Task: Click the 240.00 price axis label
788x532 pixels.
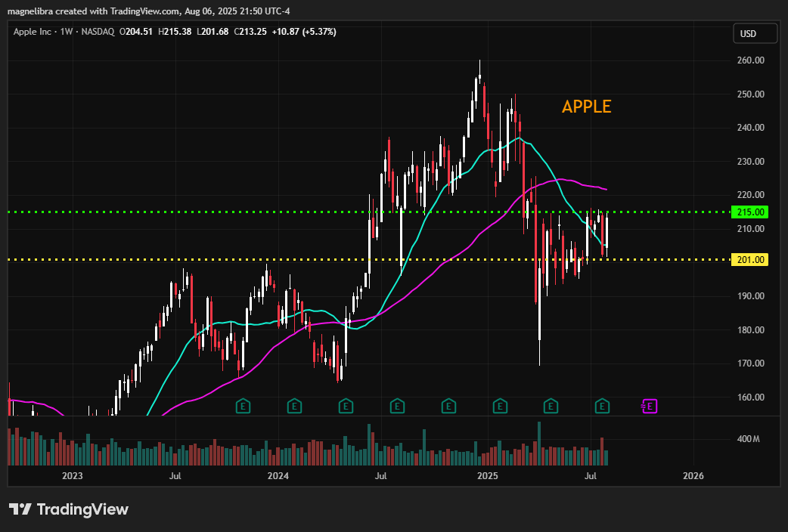Action: (751, 128)
